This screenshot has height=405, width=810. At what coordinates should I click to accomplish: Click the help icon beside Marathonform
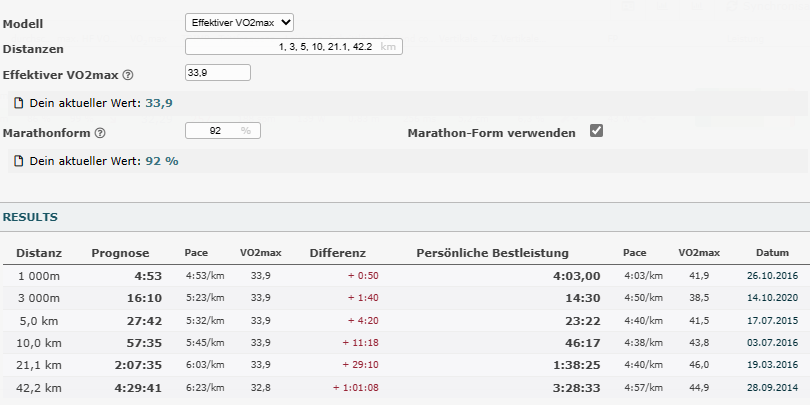coord(100,133)
